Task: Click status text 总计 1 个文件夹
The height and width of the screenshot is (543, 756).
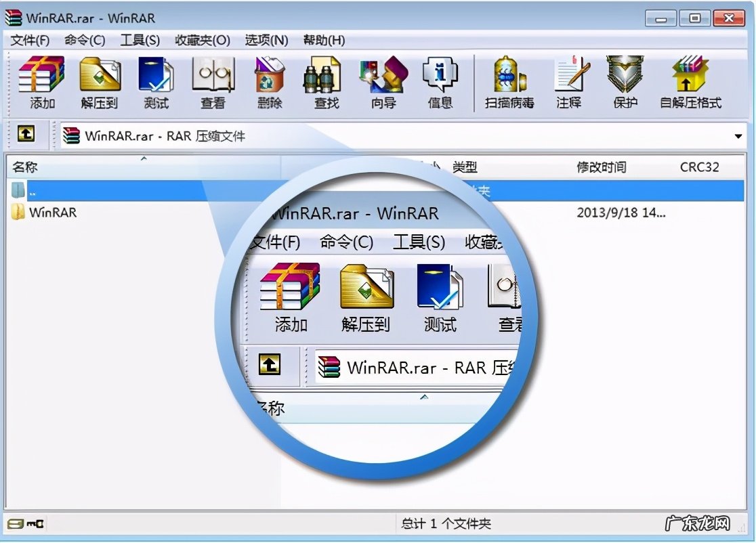Action: point(446,524)
